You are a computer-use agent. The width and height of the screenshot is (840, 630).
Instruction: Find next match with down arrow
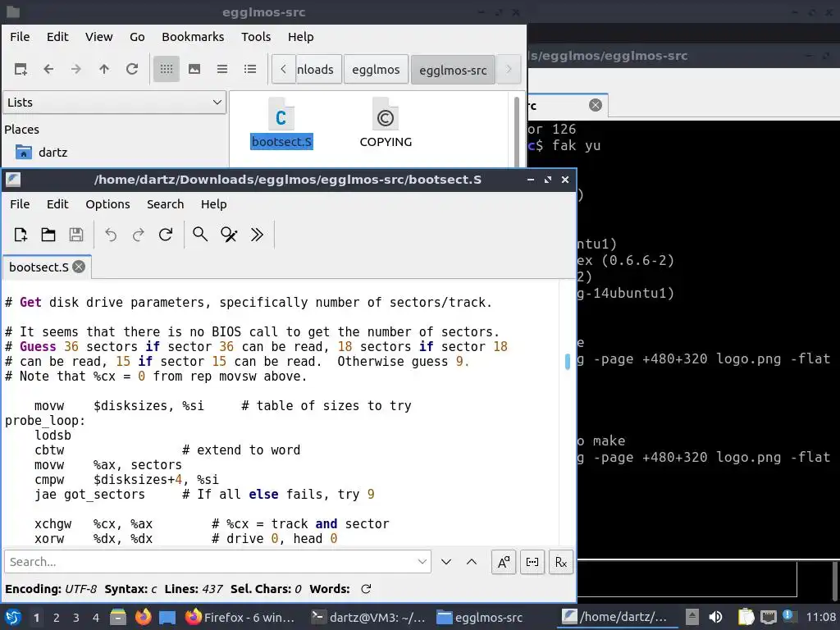coord(445,561)
